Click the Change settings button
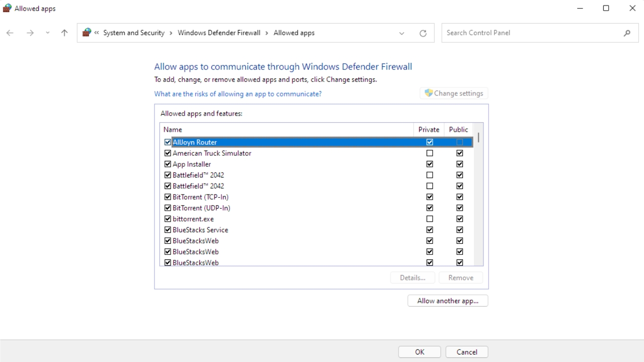 454,94
